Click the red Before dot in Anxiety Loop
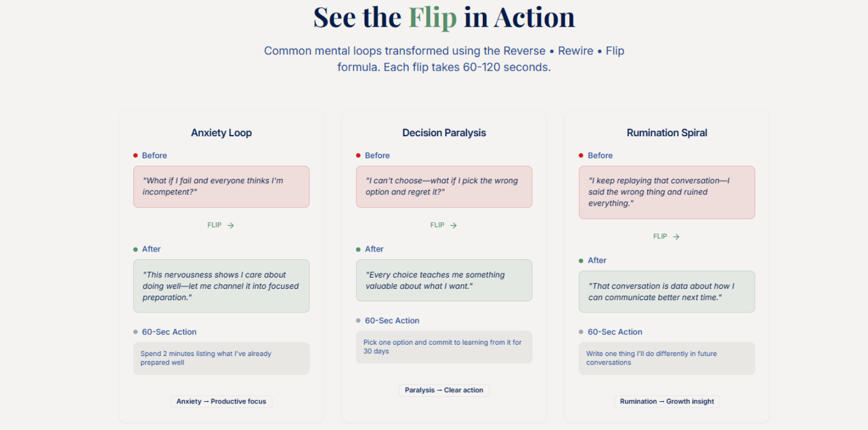868x430 pixels. coord(136,155)
